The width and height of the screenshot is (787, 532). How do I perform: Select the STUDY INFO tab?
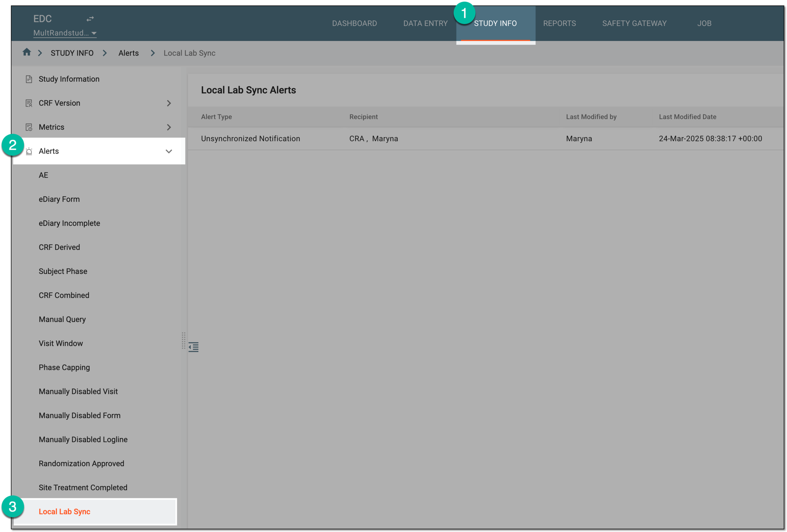coord(495,23)
